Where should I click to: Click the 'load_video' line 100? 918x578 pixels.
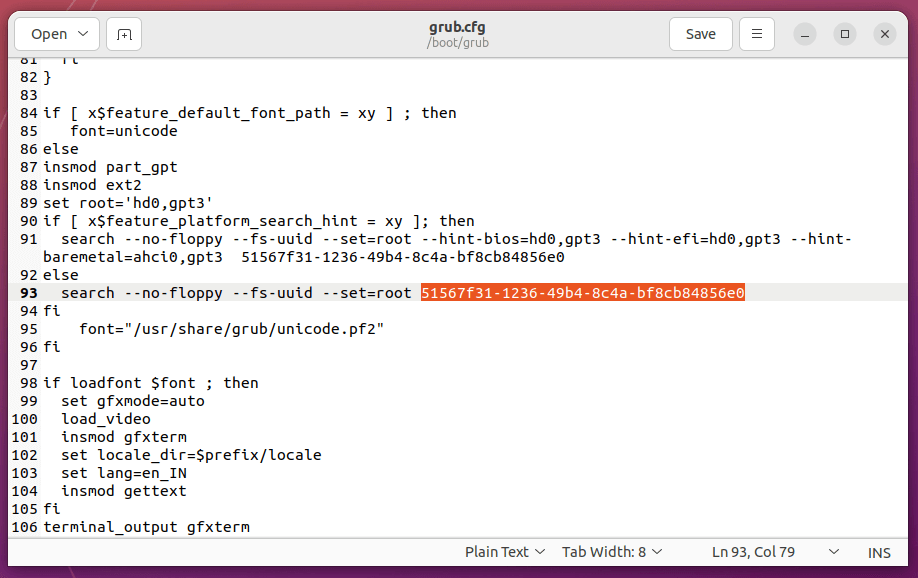pos(106,419)
